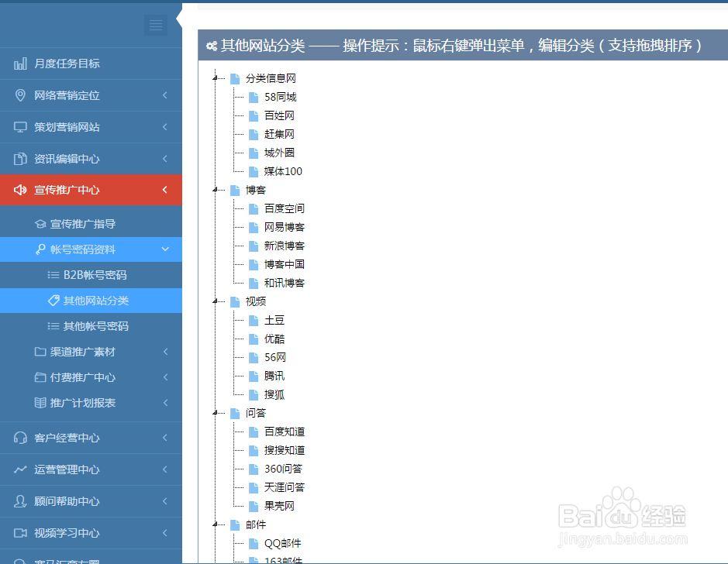The image size is (728, 564).
Task: Select the 百度知道 tree item
Action: tap(284, 432)
